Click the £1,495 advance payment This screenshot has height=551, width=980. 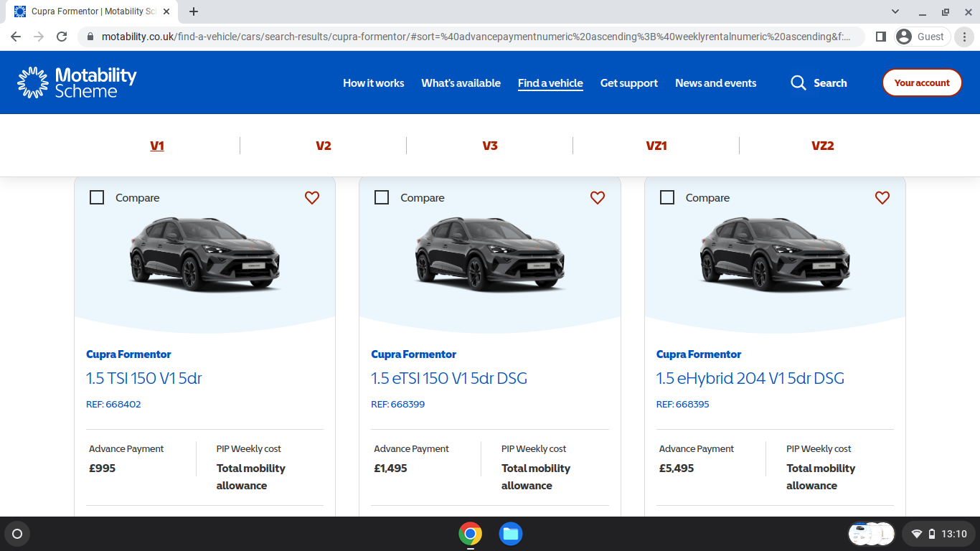coord(390,468)
